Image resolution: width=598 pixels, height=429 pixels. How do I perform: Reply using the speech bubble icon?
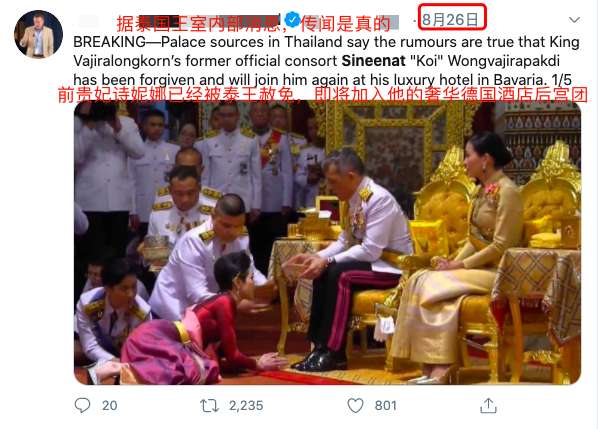click(82, 405)
